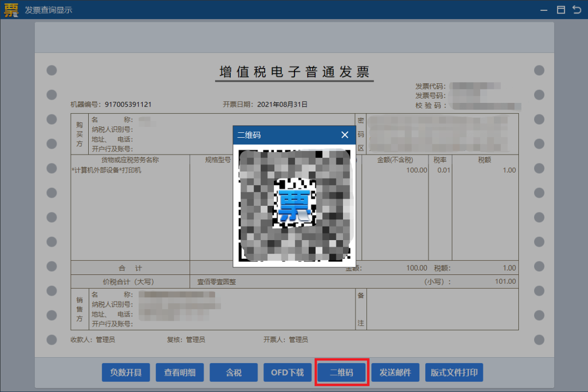Print using 版式文件打印 button

tap(454, 372)
